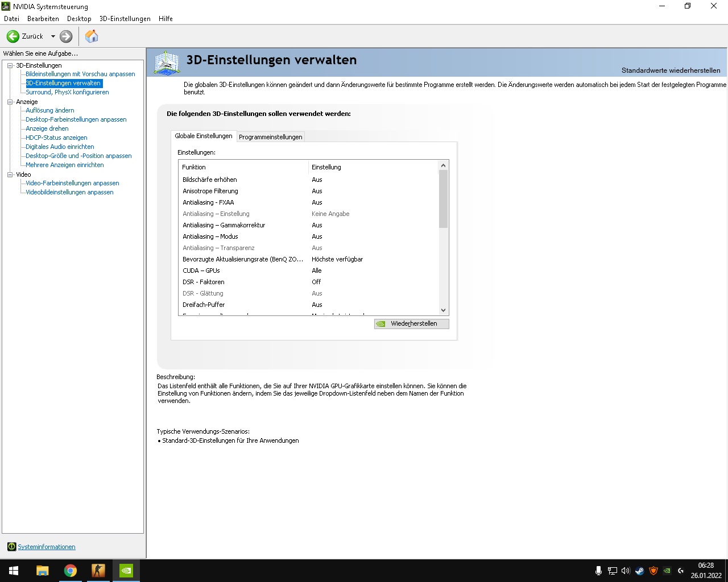Click the microphone tray icon
This screenshot has height=582, width=728.
click(598, 571)
